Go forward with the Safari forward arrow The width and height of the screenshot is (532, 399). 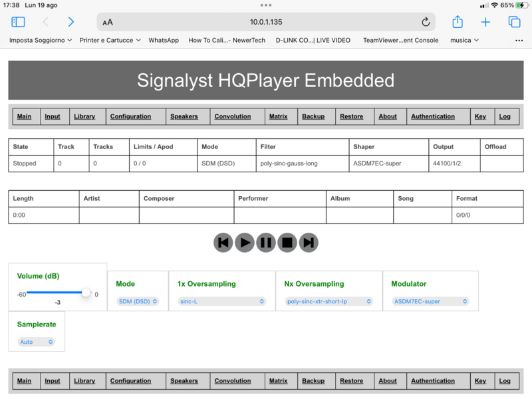point(71,22)
